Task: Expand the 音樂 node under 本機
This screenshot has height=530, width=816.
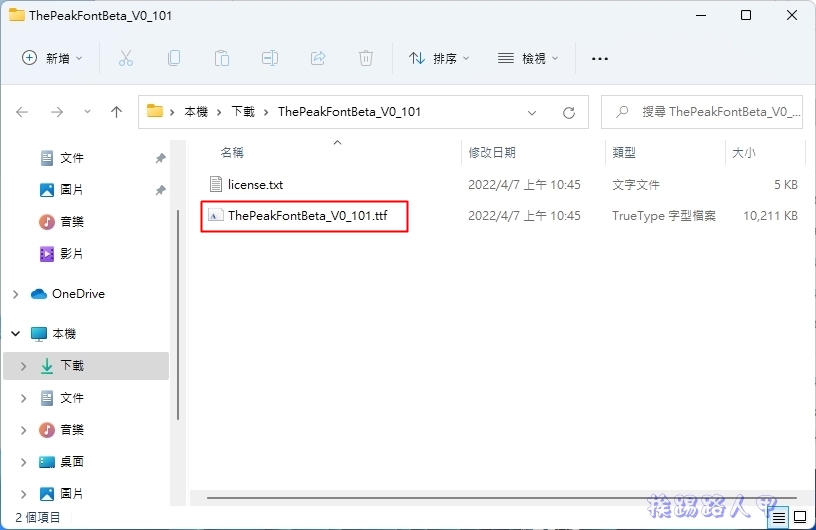Action: pos(23,430)
